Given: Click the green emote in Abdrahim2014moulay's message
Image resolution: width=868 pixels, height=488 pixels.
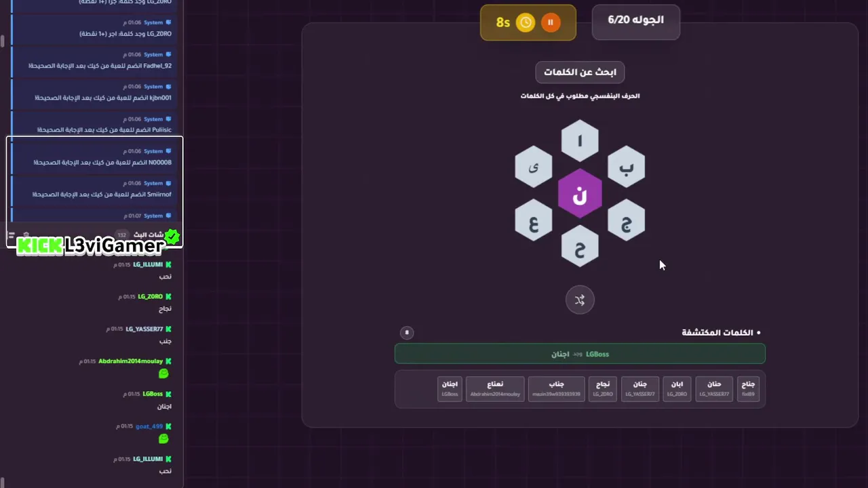Looking at the screenshot, I should [x=163, y=373].
